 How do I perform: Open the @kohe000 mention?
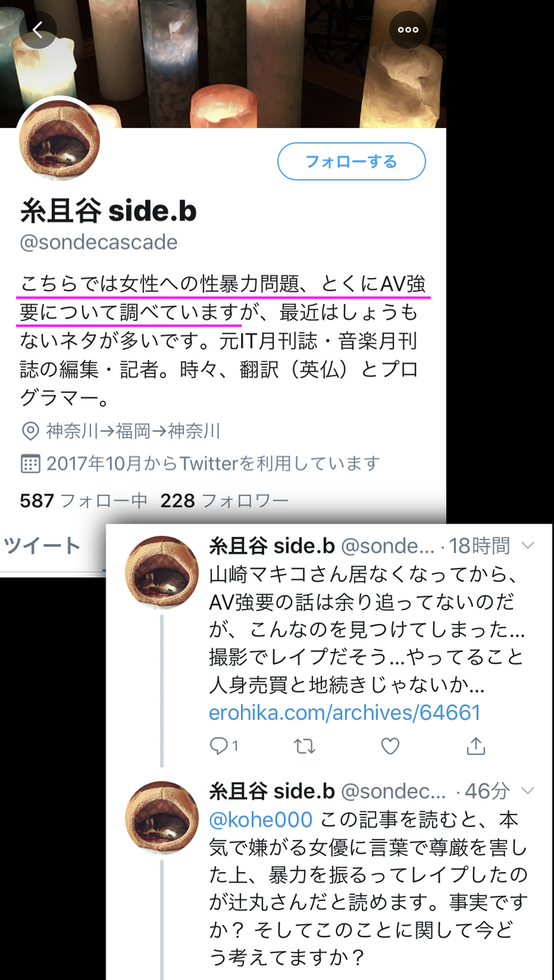point(261,820)
